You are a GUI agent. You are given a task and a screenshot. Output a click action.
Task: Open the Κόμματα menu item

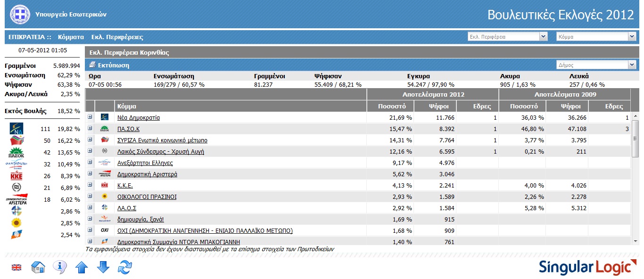point(71,37)
